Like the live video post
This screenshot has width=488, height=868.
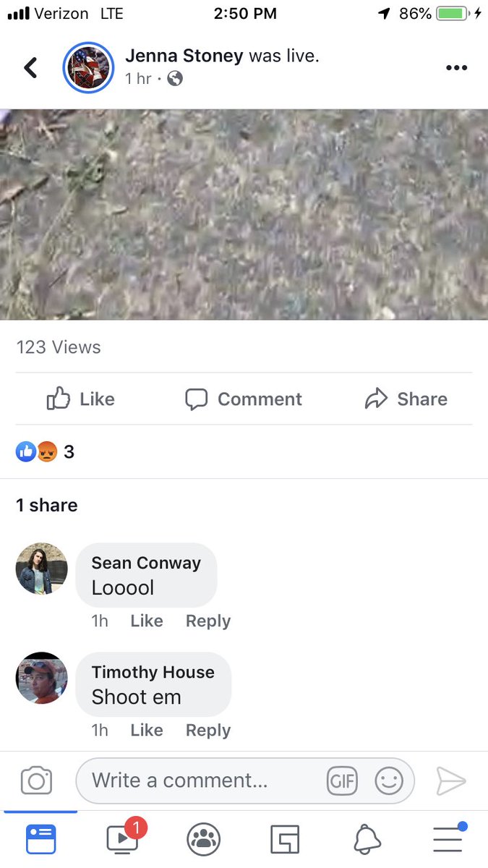(80, 399)
